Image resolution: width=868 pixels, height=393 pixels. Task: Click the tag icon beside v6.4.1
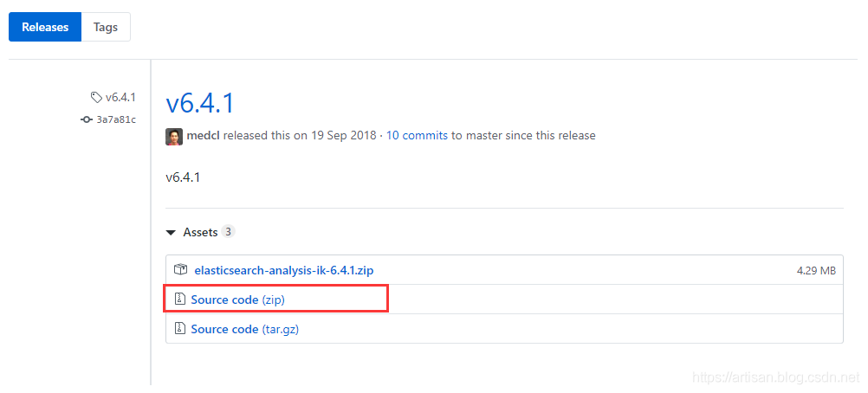coord(96,98)
